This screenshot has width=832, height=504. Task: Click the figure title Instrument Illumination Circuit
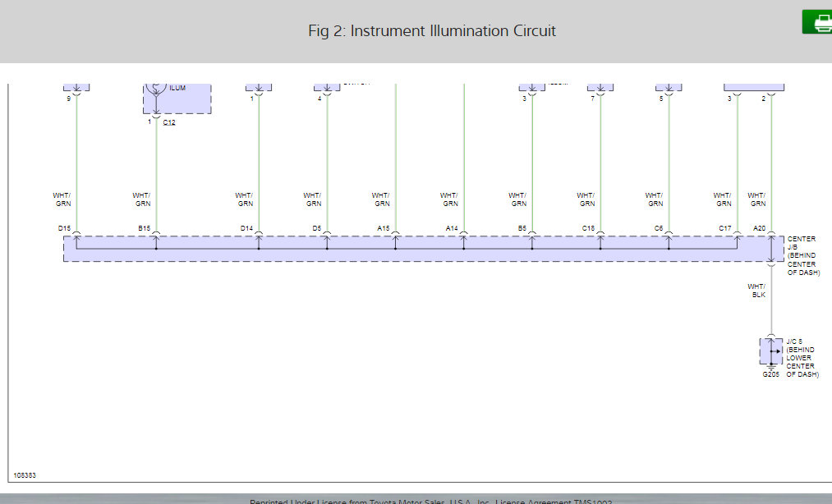[x=432, y=30]
